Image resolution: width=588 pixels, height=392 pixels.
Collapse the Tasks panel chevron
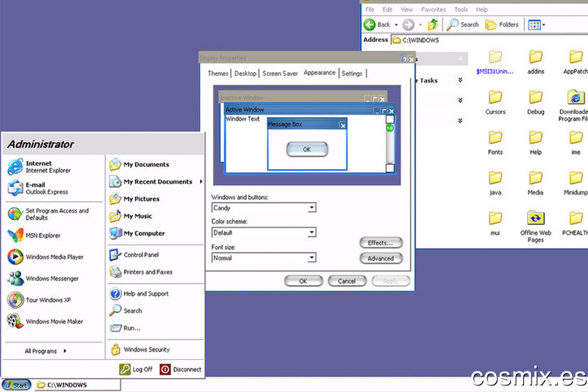460,80
